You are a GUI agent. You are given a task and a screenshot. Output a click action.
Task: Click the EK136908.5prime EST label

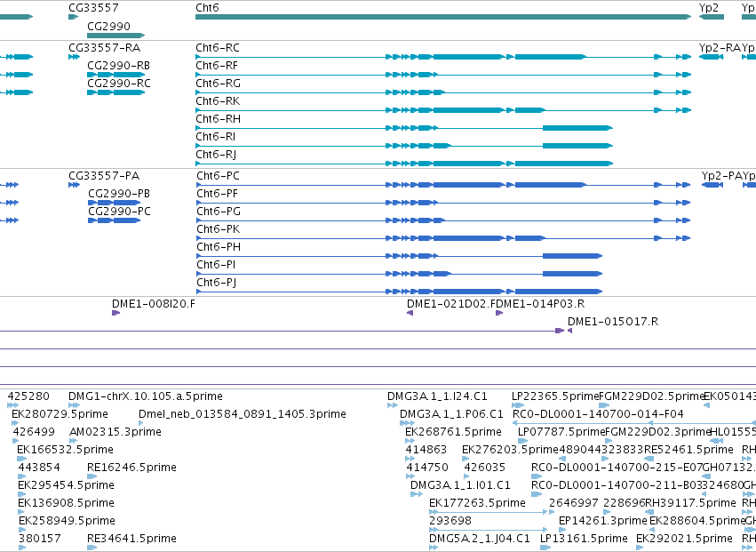point(66,503)
